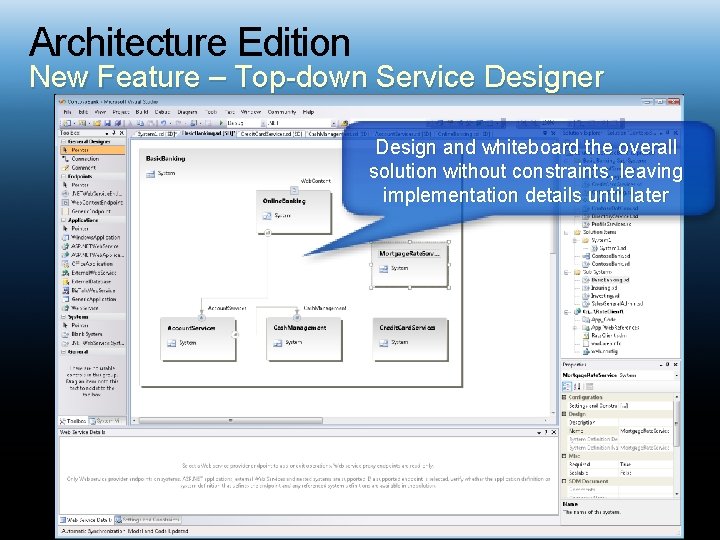This screenshot has height=540, width=720.
Task: Select the Connection tool in the Toolbox
Action: click(92, 159)
